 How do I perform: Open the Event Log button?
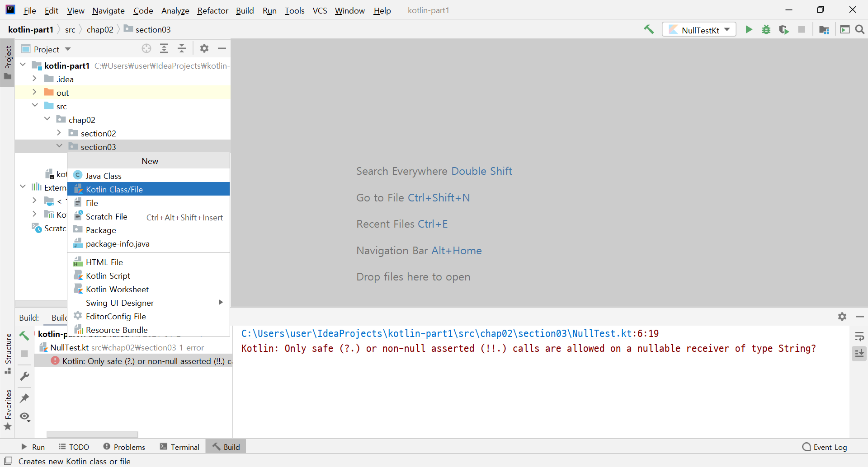pyautogui.click(x=825, y=447)
